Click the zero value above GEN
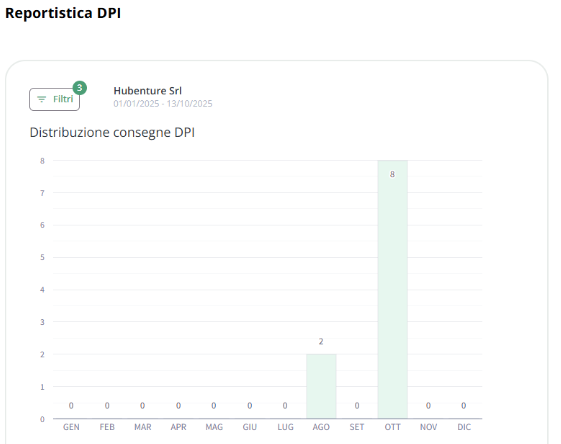This screenshot has height=444, width=561. coord(71,406)
